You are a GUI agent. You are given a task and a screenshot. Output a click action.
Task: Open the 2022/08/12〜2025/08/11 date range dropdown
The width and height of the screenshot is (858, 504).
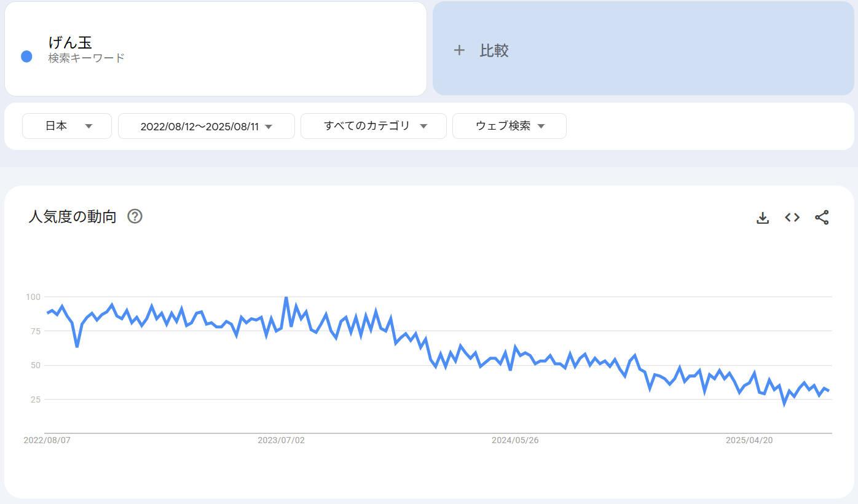(207, 126)
